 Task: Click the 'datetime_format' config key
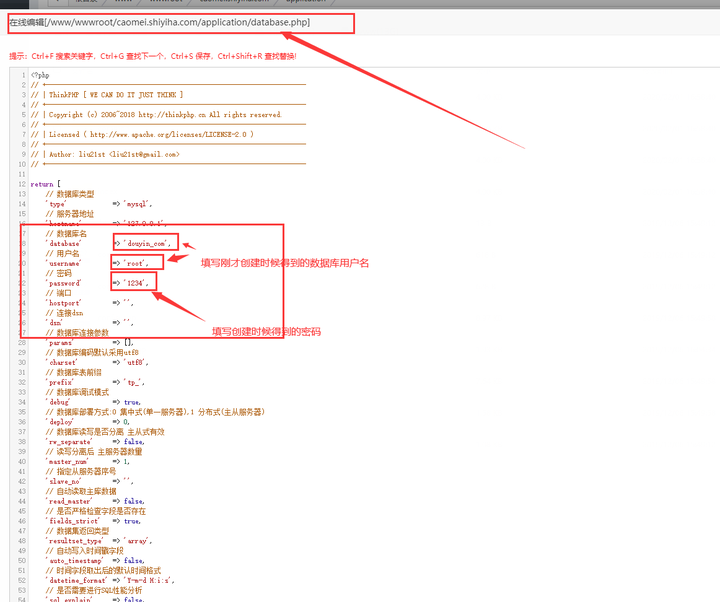click(x=76, y=581)
